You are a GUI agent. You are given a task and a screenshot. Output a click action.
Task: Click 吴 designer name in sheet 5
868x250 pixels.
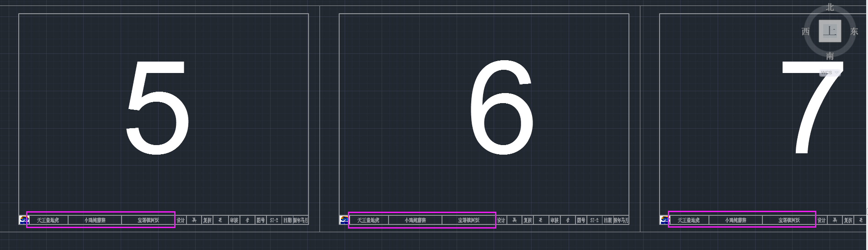(x=194, y=220)
